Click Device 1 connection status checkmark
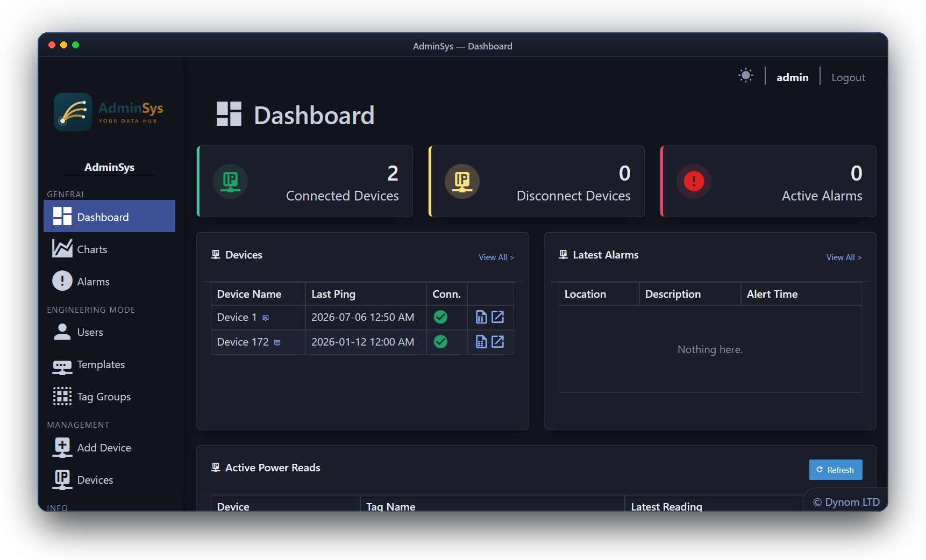 pyautogui.click(x=440, y=317)
